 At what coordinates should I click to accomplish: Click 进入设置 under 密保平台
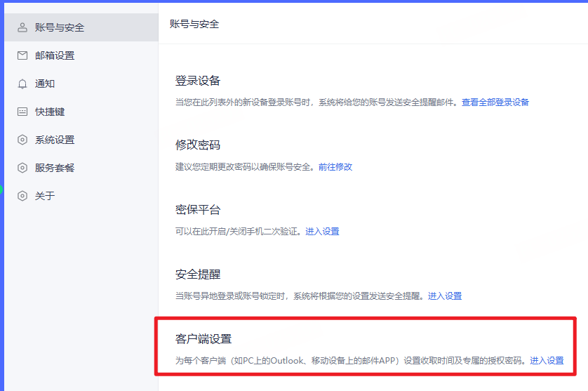(x=322, y=231)
